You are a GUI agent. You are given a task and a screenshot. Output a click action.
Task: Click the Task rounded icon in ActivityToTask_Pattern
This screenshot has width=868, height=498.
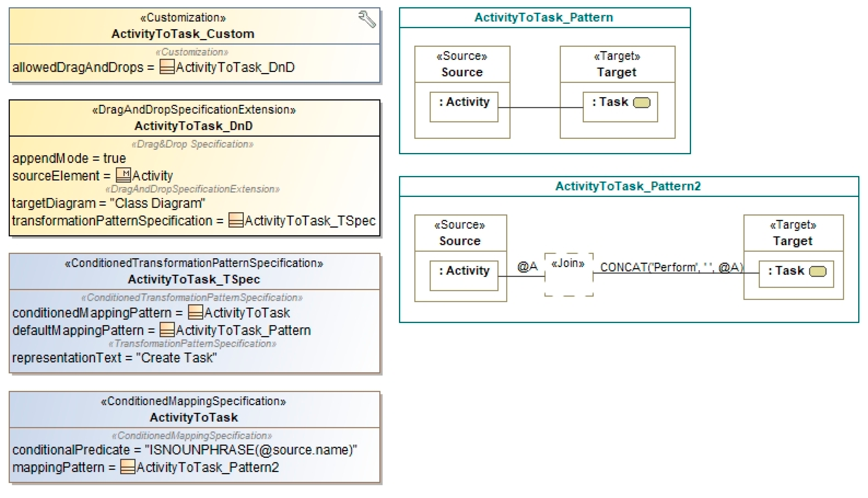(641, 103)
